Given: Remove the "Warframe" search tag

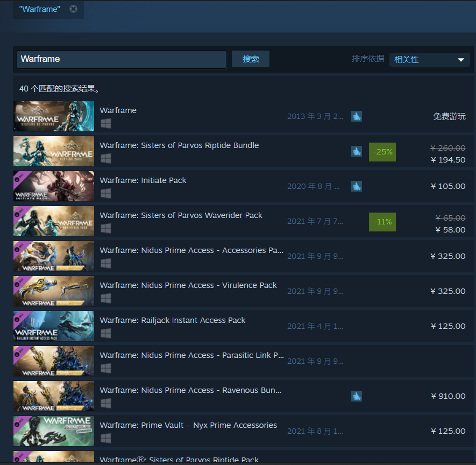Looking at the screenshot, I should tap(73, 9).
